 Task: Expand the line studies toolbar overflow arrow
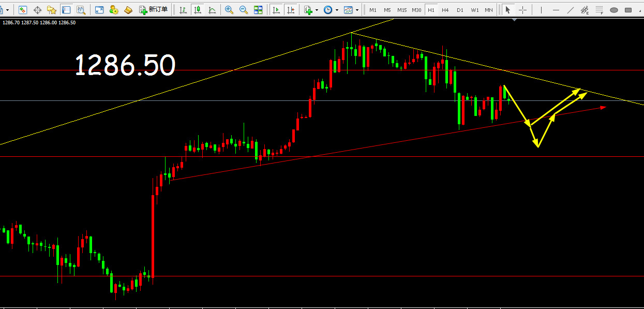click(639, 11)
